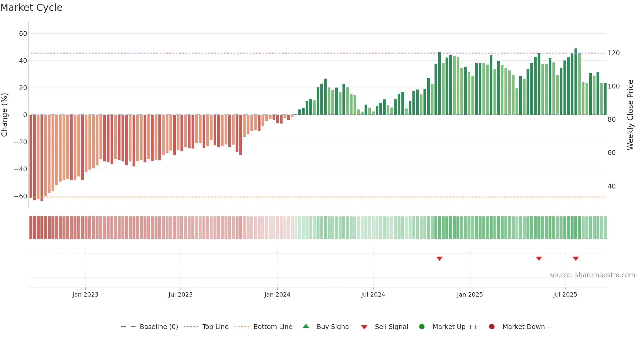Click the Sell Signal red triangle legend icon

click(x=364, y=327)
